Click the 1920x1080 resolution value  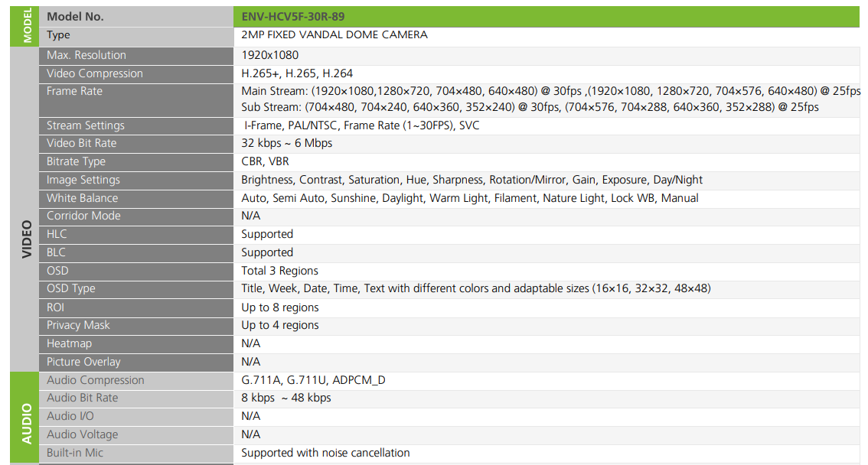(269, 55)
